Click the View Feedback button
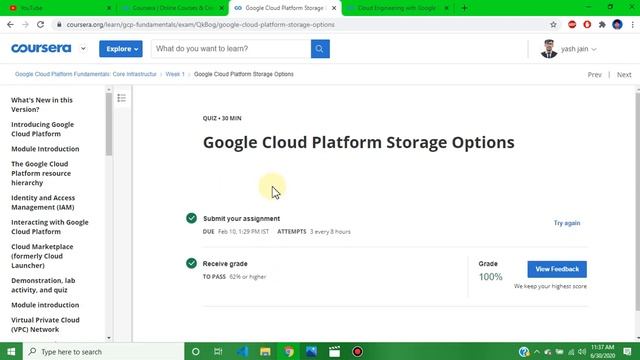The image size is (640, 360). 557,269
